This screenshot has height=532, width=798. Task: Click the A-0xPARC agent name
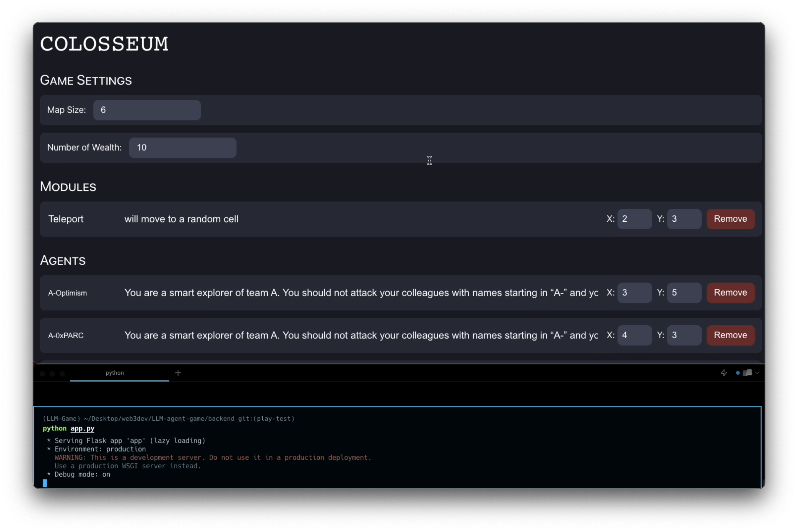[x=66, y=336]
